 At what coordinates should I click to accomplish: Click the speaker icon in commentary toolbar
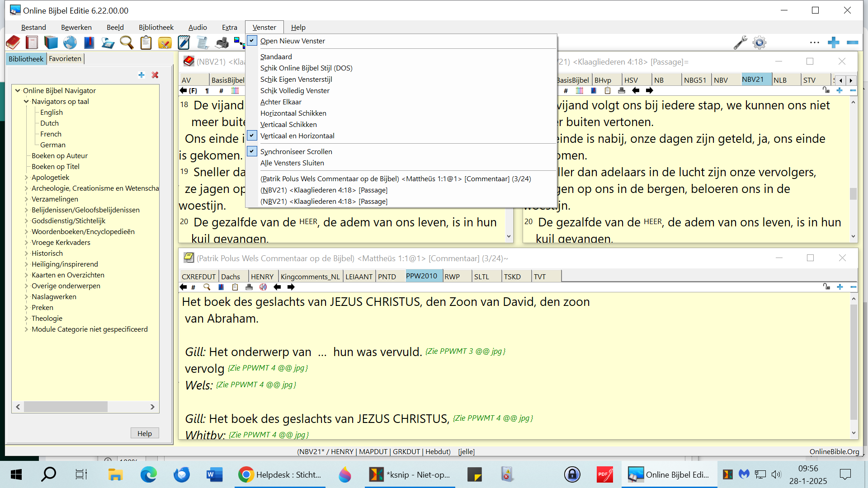(x=263, y=287)
